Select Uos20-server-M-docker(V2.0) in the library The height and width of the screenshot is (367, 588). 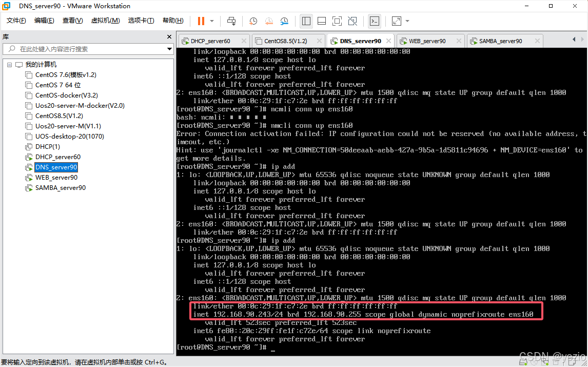pyautogui.click(x=80, y=105)
